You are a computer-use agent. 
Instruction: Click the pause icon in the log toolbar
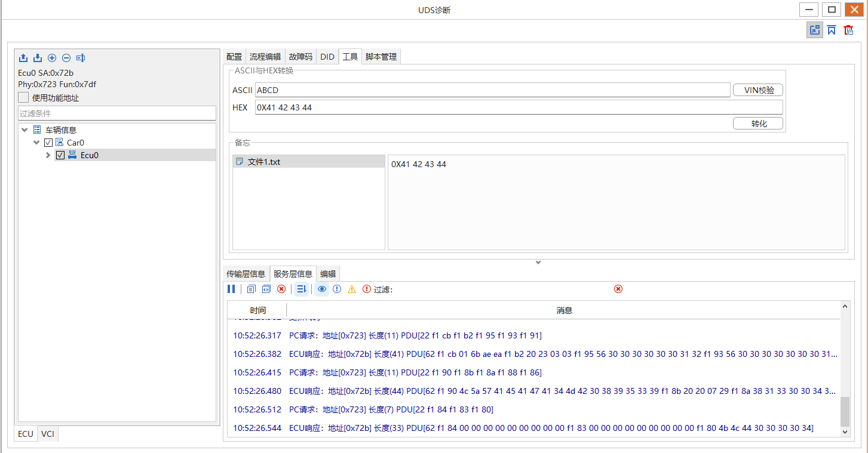click(231, 289)
